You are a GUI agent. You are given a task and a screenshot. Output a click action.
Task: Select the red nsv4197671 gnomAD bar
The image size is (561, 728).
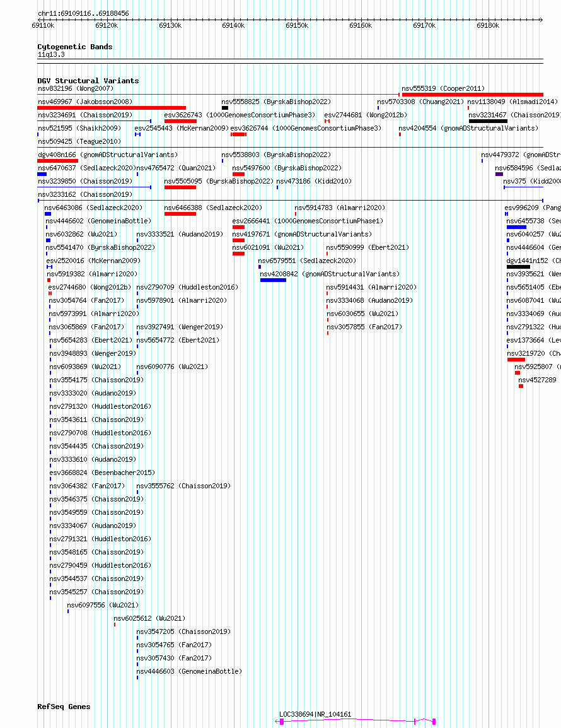[238, 240]
